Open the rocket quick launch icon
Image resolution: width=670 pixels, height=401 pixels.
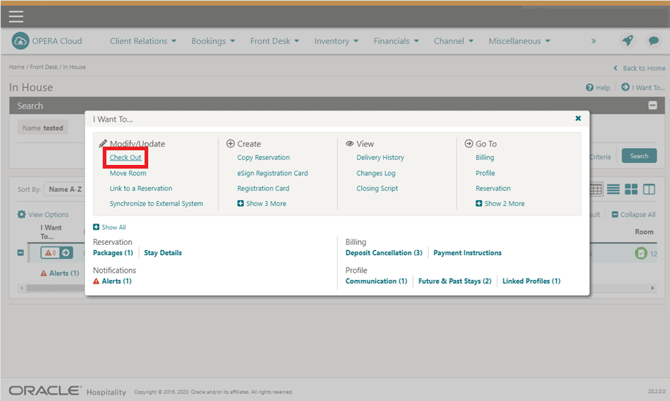[627, 41]
